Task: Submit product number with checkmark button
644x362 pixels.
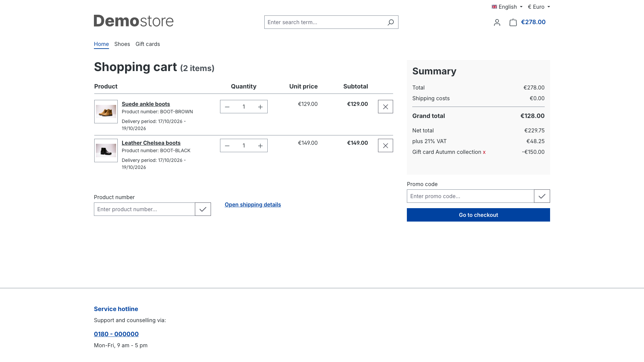Action: [203, 209]
